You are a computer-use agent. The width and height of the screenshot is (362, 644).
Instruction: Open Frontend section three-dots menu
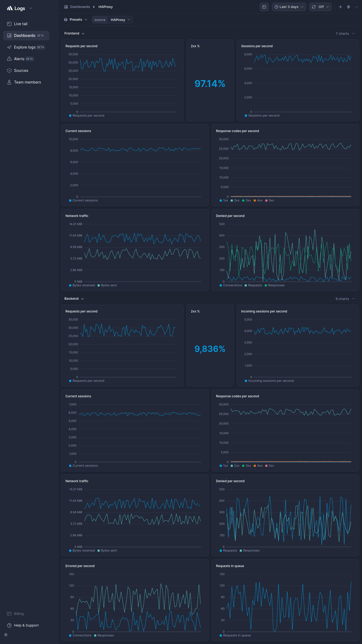[x=353, y=33]
